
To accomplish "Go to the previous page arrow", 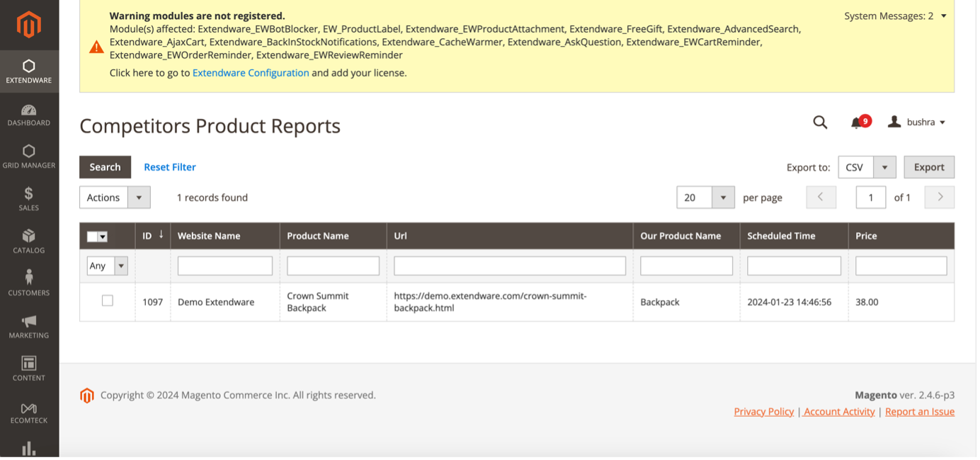I will (x=821, y=197).
